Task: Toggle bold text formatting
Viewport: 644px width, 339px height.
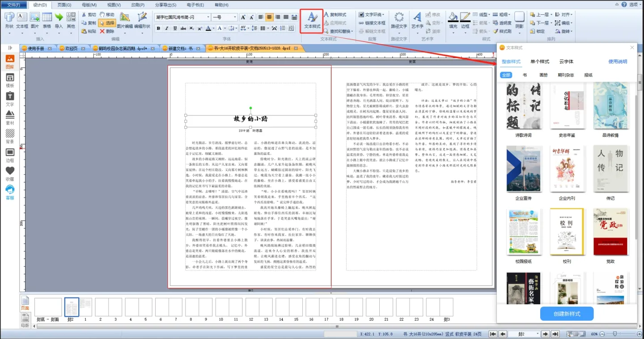Action: coord(158,29)
